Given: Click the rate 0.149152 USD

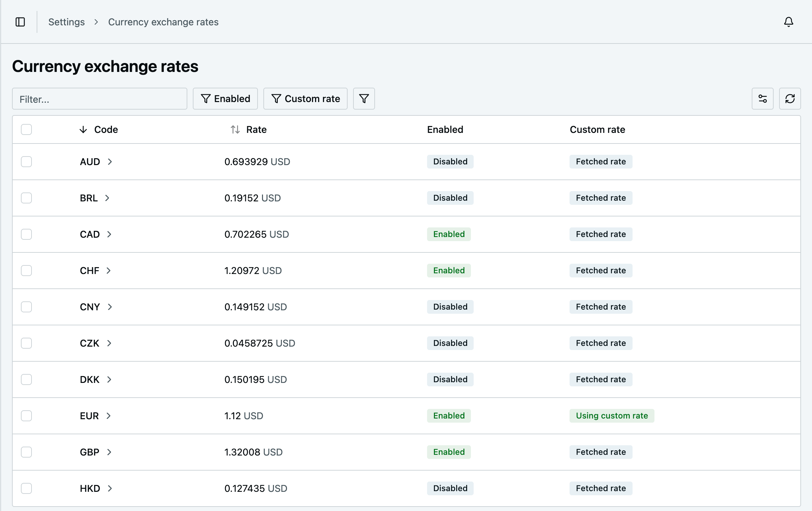Looking at the screenshot, I should 256,307.
